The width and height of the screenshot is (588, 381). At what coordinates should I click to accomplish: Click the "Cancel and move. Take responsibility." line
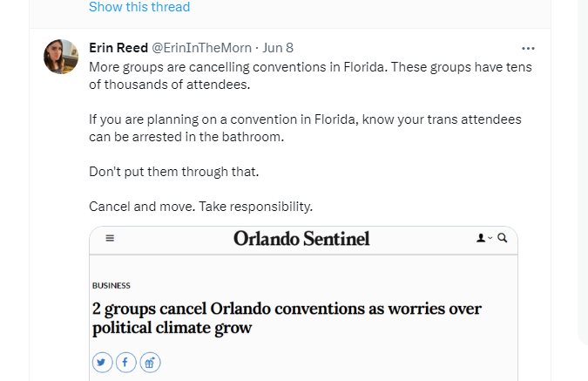(200, 207)
